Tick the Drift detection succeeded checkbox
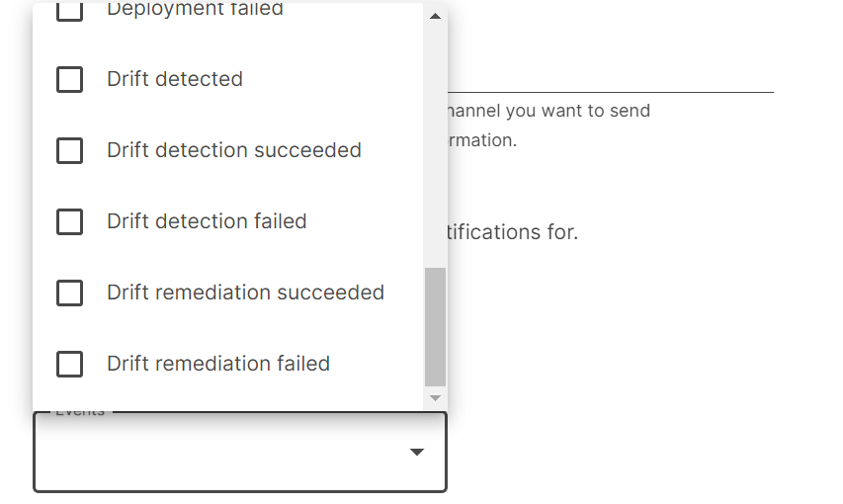Screen dimensions: 843x504 coord(69,150)
